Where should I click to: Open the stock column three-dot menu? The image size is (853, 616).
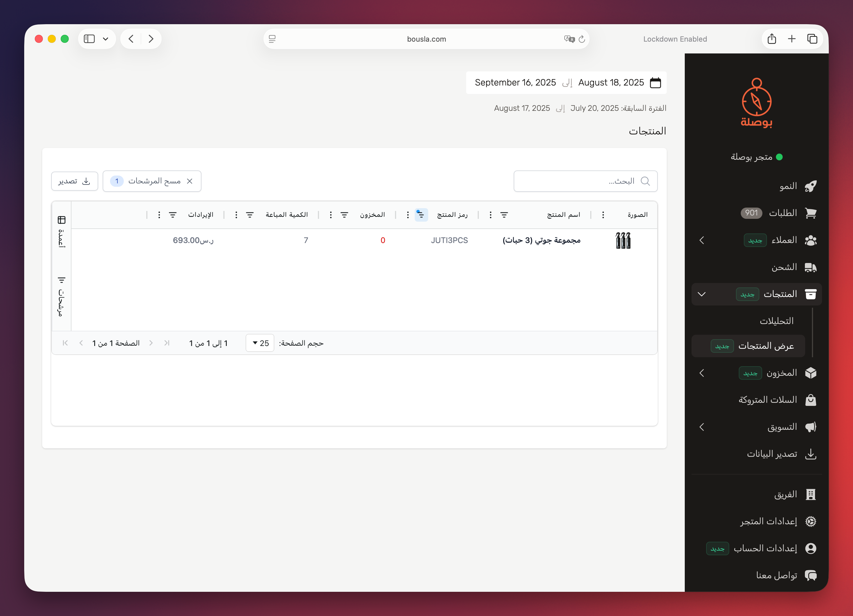pyautogui.click(x=331, y=214)
